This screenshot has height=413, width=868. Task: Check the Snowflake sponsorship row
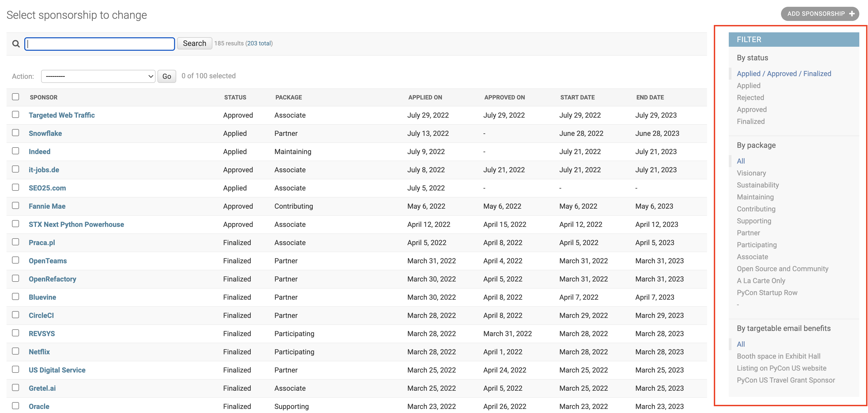point(15,133)
